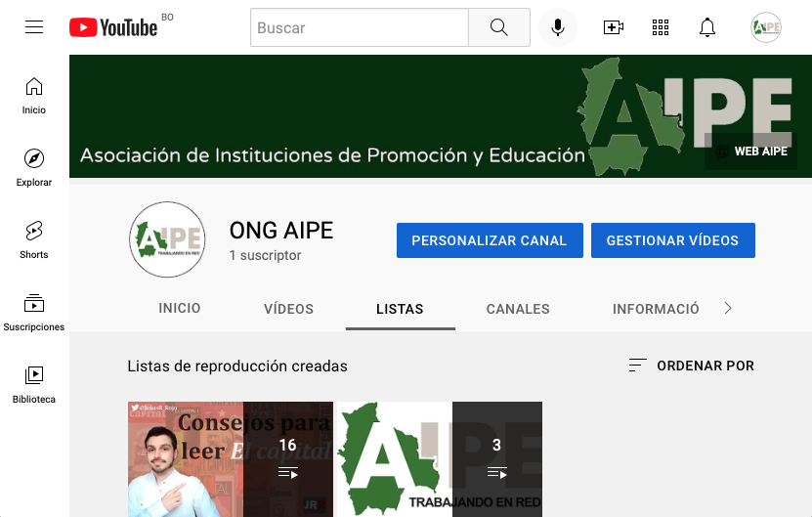Open the account avatar menu
Image resolution: width=812 pixels, height=517 pixels.
[766, 27]
